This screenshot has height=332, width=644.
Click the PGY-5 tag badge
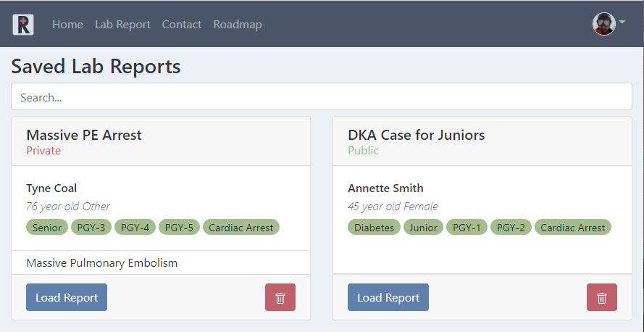pos(179,228)
